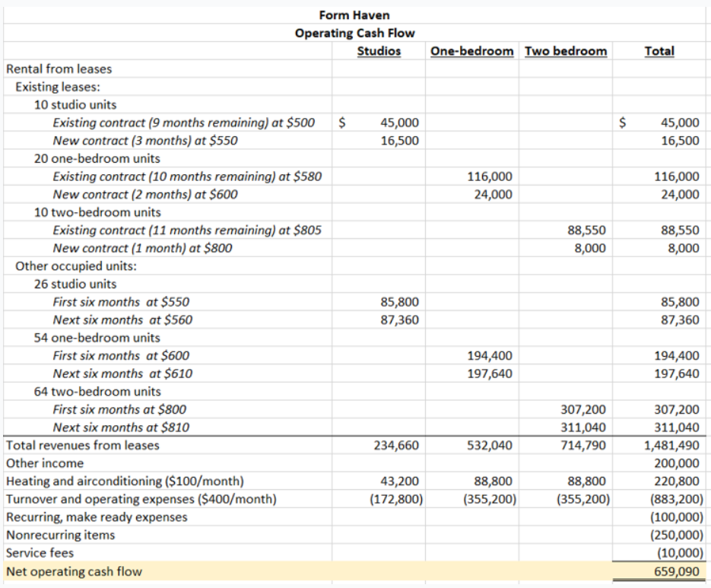Select the 'Total revenues from leases' label
The width and height of the screenshot is (711, 588).
tap(83, 445)
